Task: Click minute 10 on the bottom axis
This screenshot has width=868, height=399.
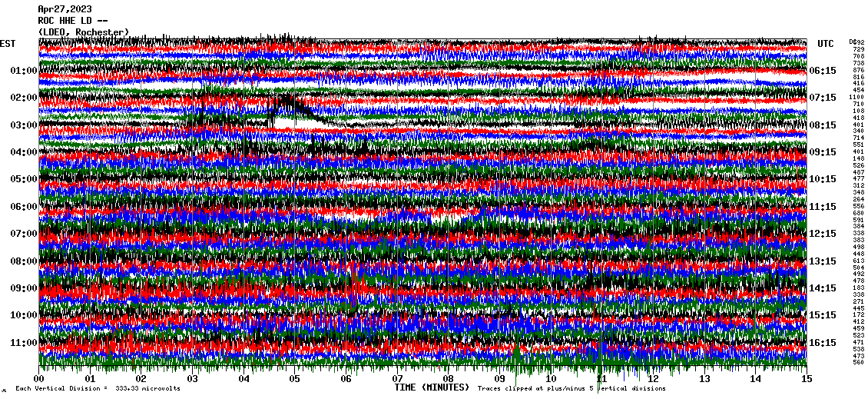Action: tap(551, 379)
